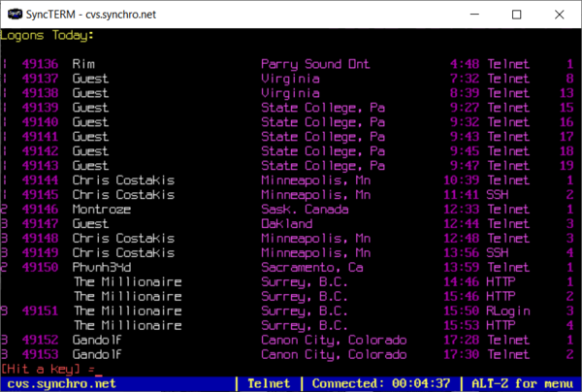This screenshot has height=392, width=582.
Task: Click the 4:48 logon time
Action: 465,64
